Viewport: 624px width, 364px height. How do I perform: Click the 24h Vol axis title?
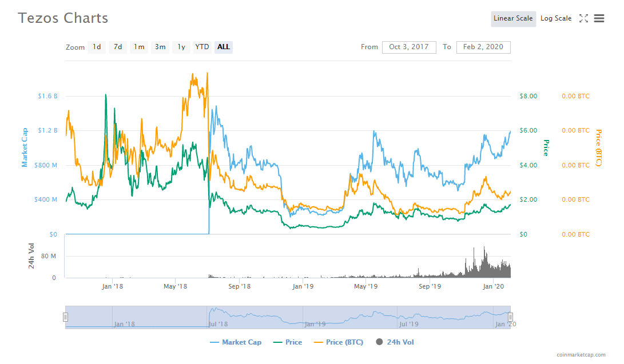tap(31, 257)
